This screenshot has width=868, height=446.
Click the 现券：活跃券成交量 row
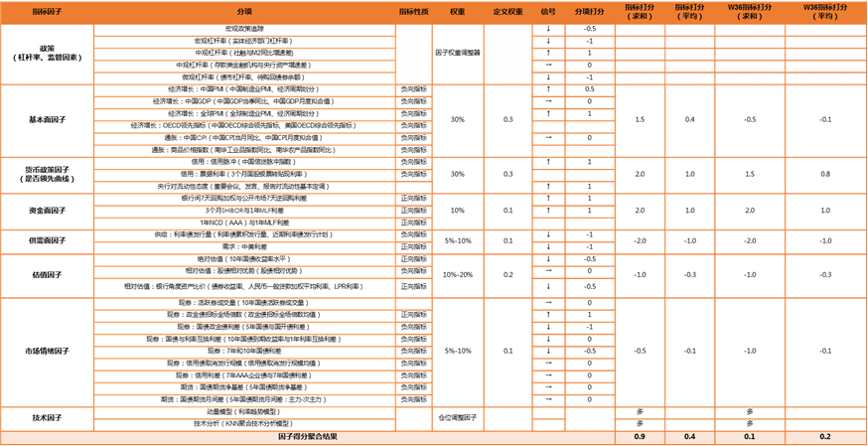point(244,303)
